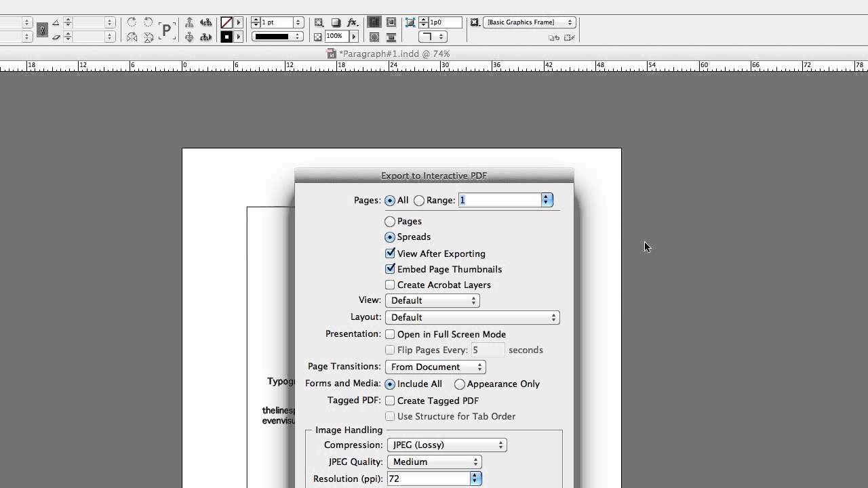Open the opacity 100% slider arrow
Screen dimensions: 868x488
tap(353, 37)
